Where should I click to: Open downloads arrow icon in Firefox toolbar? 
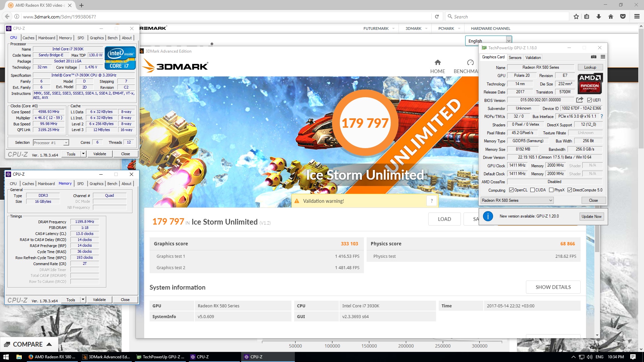tap(599, 16)
